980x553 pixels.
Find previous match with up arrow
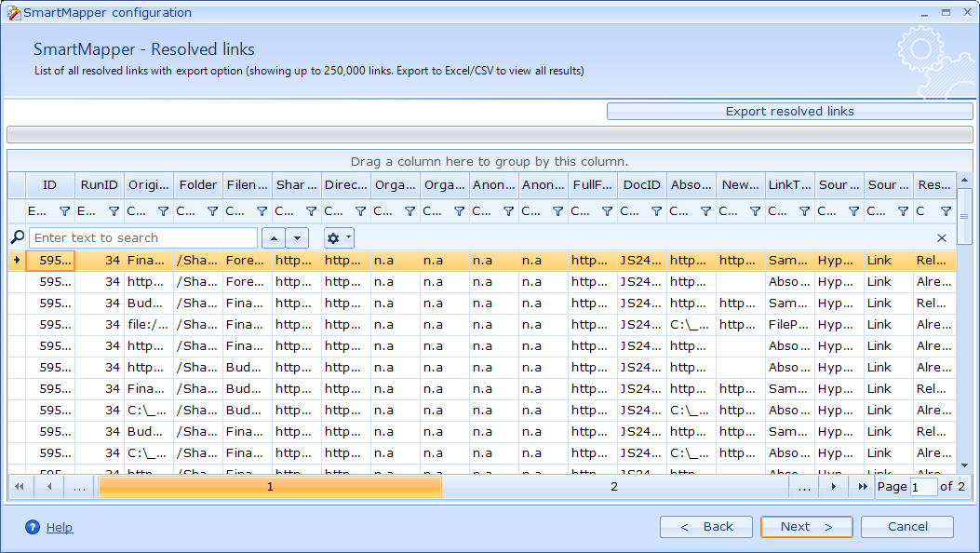pos(274,238)
